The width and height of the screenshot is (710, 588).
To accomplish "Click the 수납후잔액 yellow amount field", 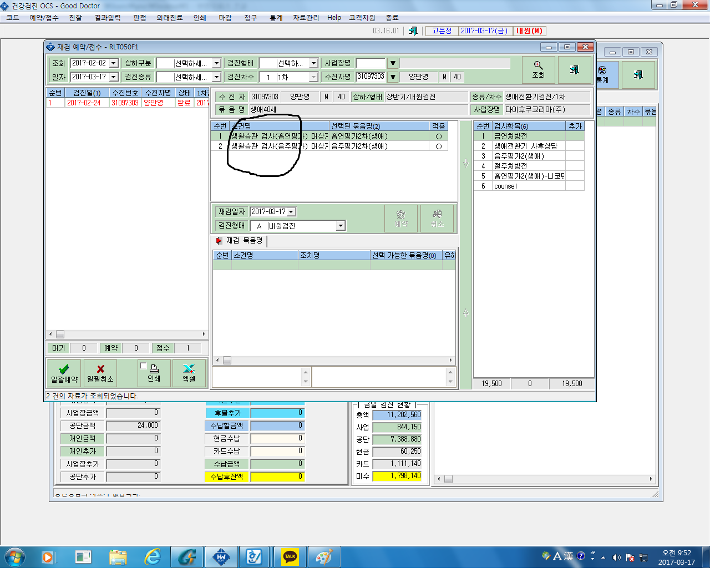I will pos(277,477).
